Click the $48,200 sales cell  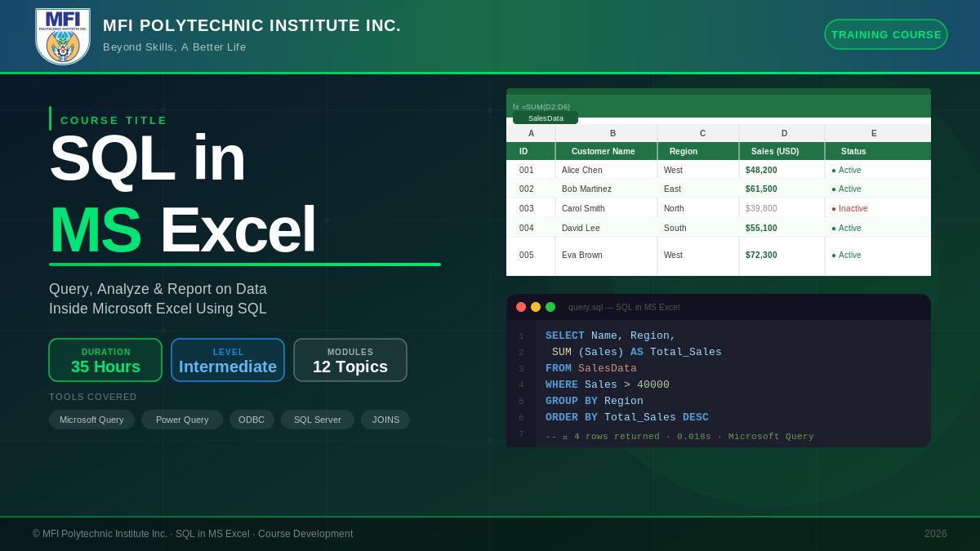(782, 170)
